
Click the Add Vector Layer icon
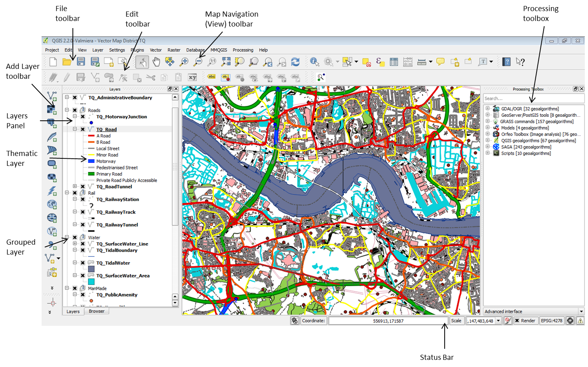click(x=52, y=96)
